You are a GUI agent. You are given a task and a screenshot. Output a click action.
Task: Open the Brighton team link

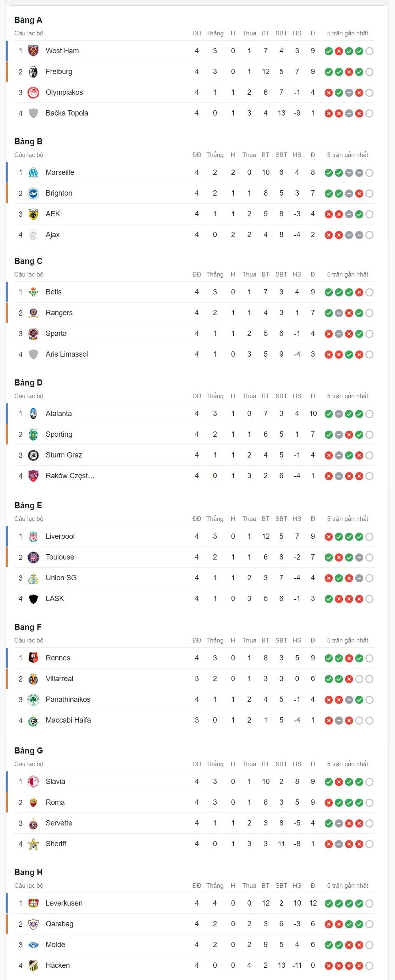click(x=59, y=193)
